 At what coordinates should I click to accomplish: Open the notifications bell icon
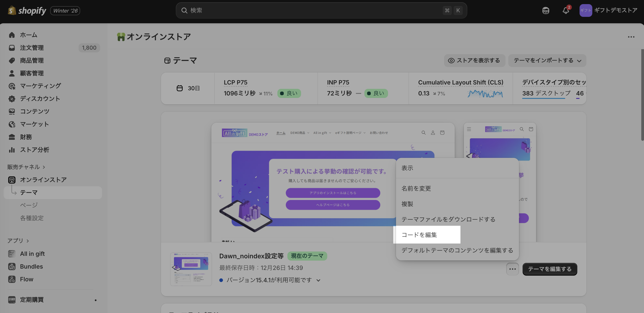(x=566, y=10)
